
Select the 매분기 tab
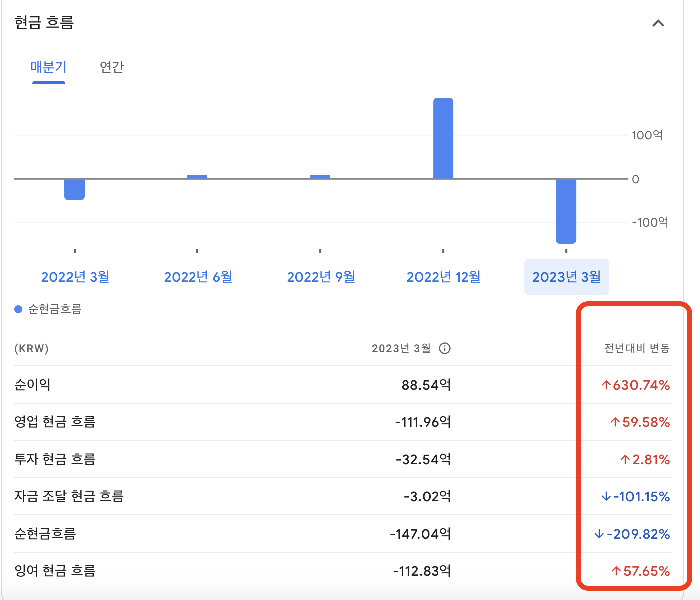48,67
